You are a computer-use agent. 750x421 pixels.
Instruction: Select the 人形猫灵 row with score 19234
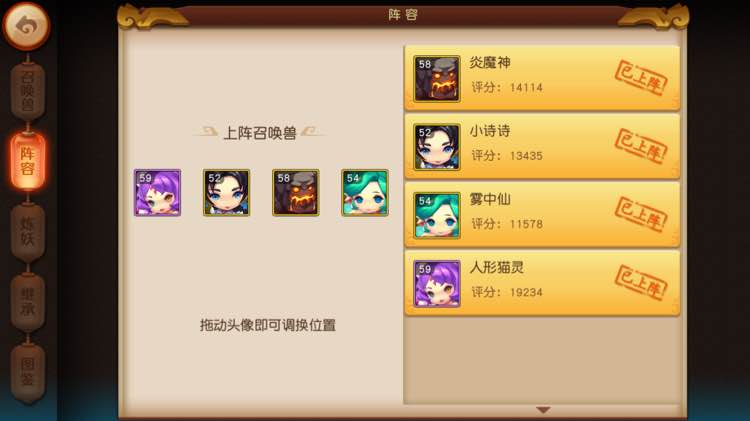point(542,284)
